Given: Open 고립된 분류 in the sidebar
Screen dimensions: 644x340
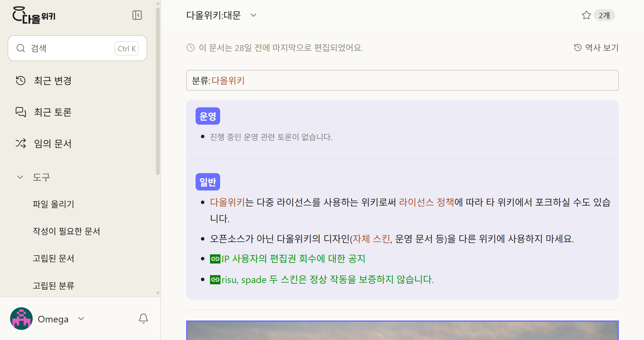Looking at the screenshot, I should [x=53, y=286].
